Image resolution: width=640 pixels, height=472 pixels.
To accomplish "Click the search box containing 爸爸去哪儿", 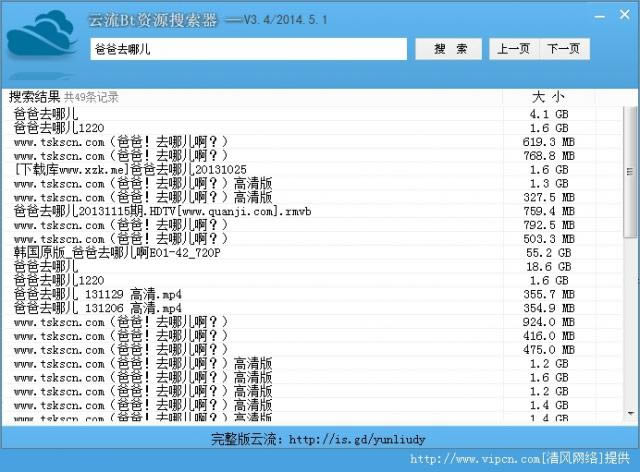I will [249, 49].
